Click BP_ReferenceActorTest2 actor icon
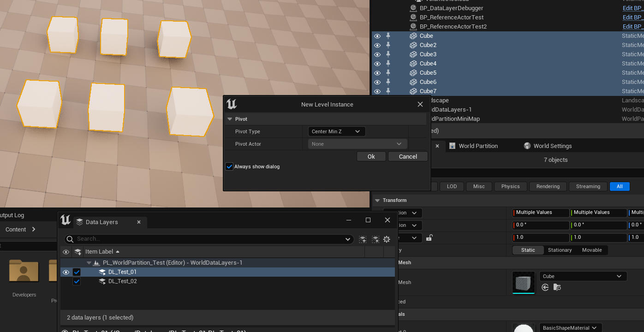Screen dimensions: 644x332 click(413, 27)
